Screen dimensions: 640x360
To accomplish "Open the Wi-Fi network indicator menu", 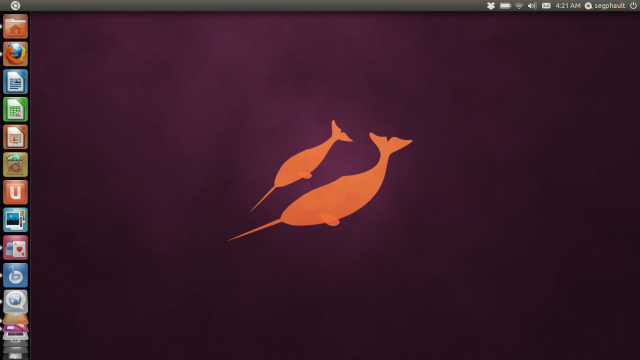I will pyautogui.click(x=519, y=6).
